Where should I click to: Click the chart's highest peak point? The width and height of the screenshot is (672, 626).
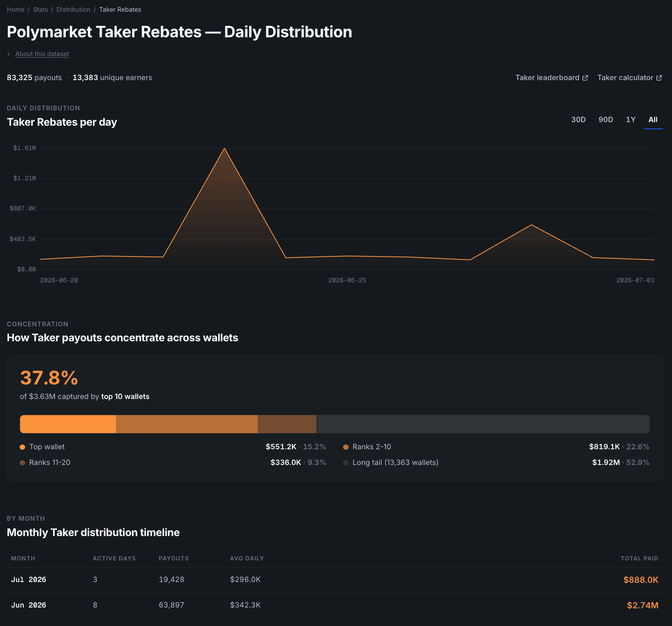click(x=224, y=148)
